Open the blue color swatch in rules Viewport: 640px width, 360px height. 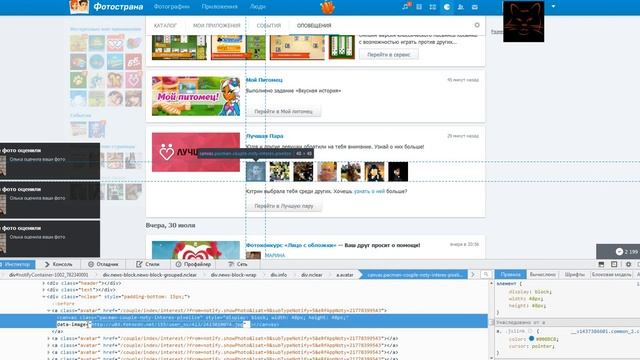(531, 338)
